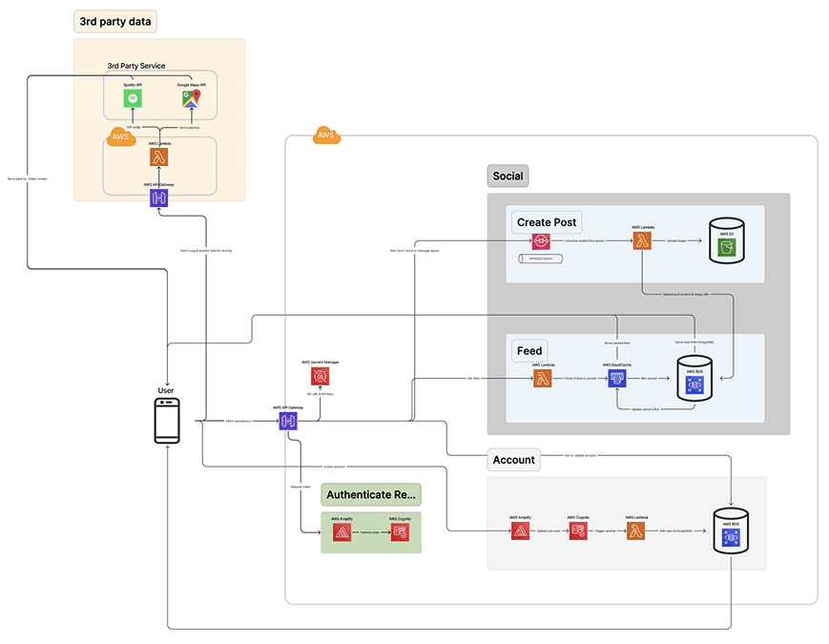The width and height of the screenshot is (829, 644).
Task: Click the '3rd Party Service' heading
Action: (135, 66)
